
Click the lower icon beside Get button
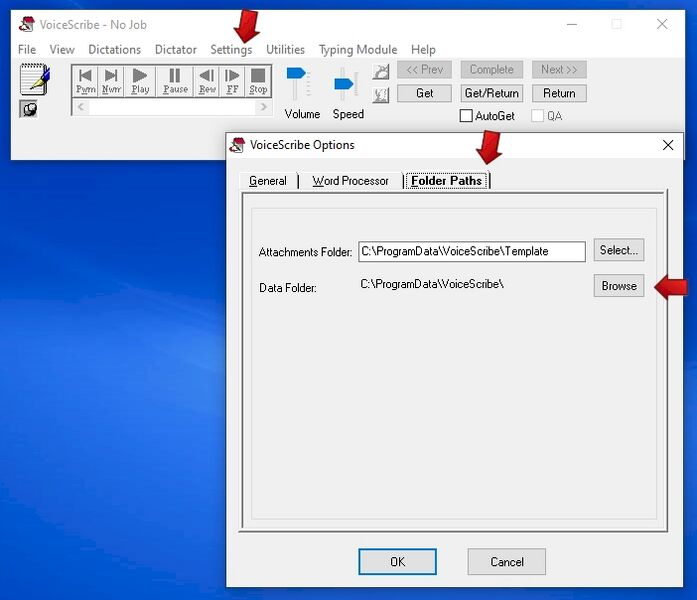[x=381, y=95]
